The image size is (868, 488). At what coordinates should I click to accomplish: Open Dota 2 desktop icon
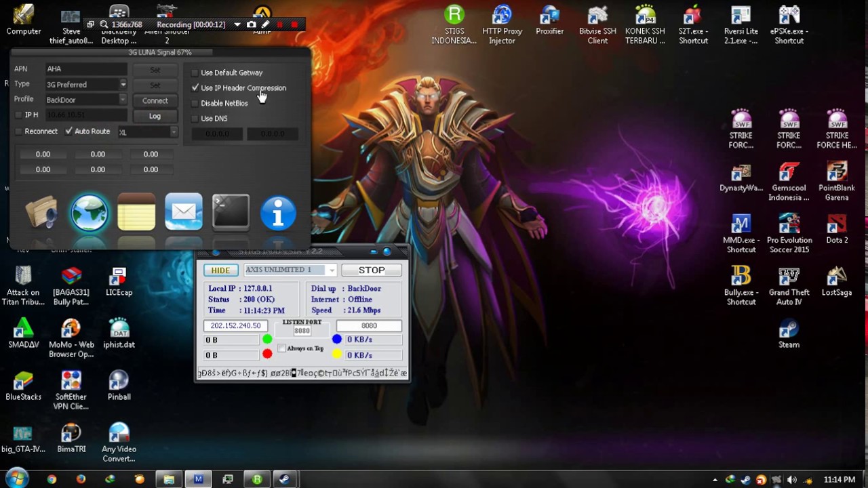[x=837, y=229]
